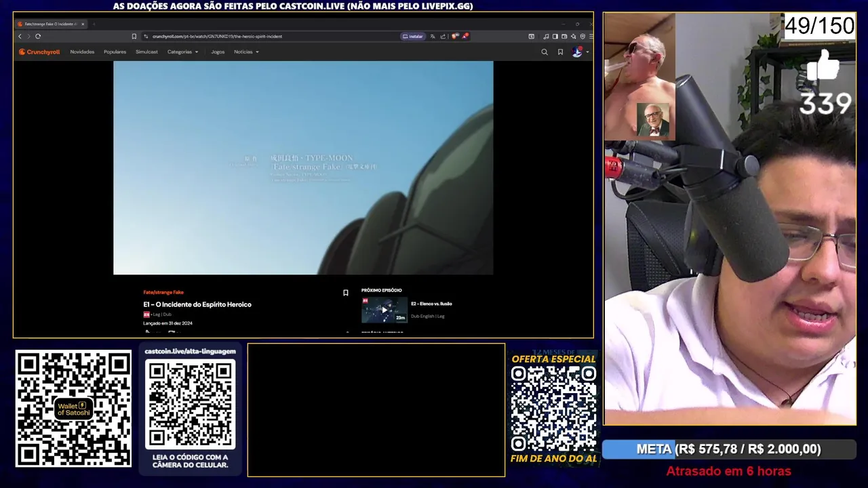Click the bookmark icon beside the URL

[134, 36]
